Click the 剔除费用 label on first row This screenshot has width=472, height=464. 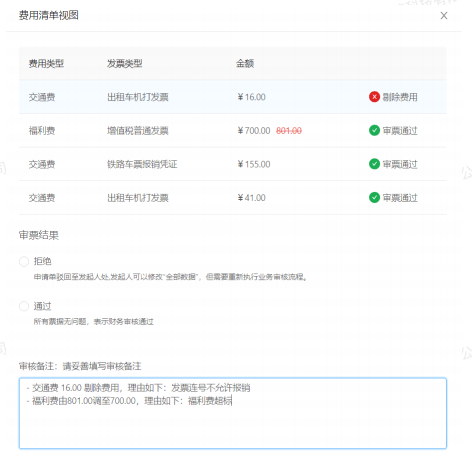(400, 97)
